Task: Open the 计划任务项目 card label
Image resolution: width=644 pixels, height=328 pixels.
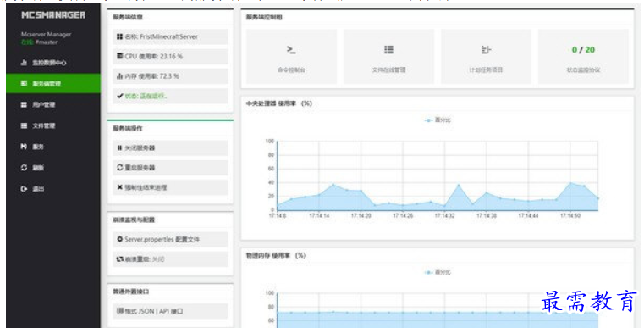Action: click(x=486, y=70)
